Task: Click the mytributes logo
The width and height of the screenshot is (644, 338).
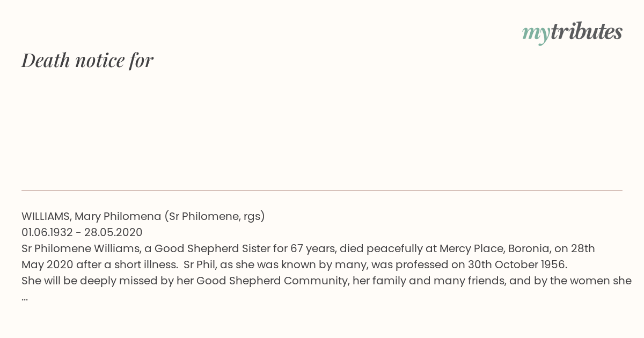Action: click(572, 32)
